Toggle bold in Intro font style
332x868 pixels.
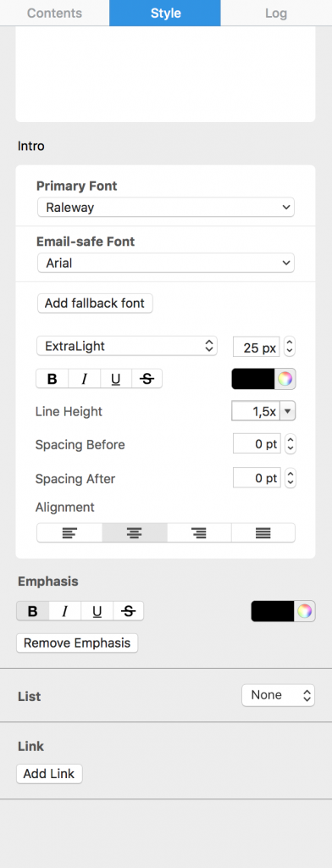pos(53,379)
